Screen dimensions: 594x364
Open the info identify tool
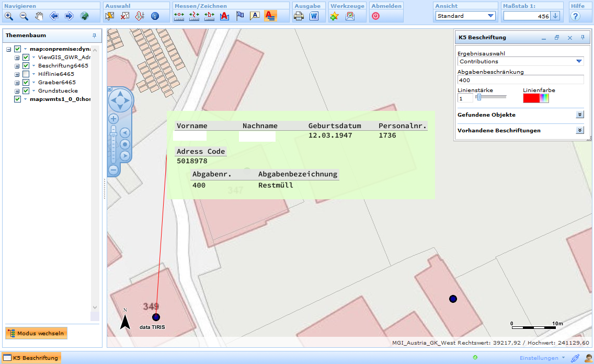[155, 16]
